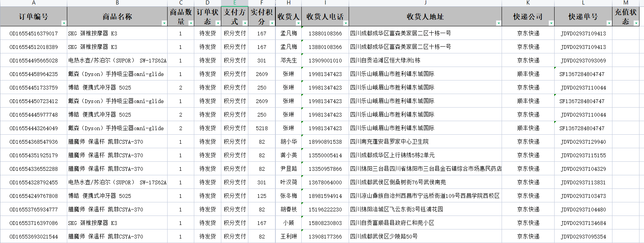Select order number OD16554495665028

34,61
